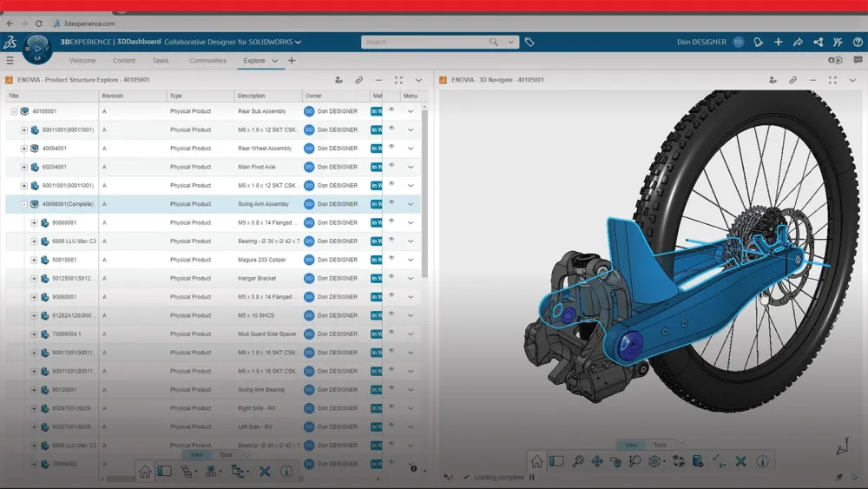Toggle visibility eye for Magura 203 Caliper

pyautogui.click(x=392, y=258)
